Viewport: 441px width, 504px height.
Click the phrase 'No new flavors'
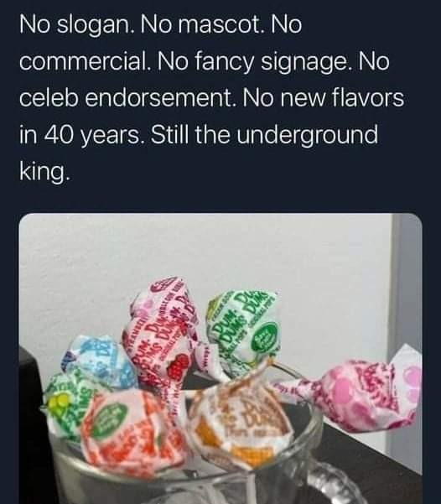(324, 98)
